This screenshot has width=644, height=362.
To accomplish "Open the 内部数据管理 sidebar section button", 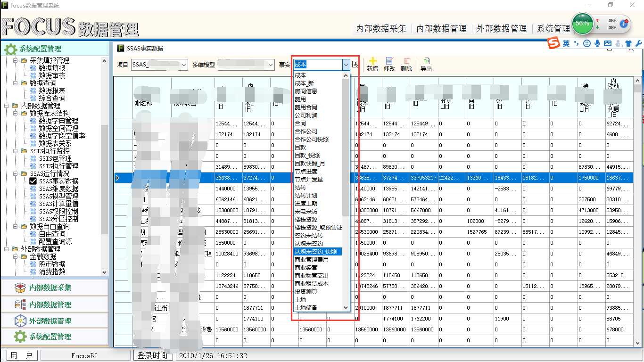I will pos(55,304).
